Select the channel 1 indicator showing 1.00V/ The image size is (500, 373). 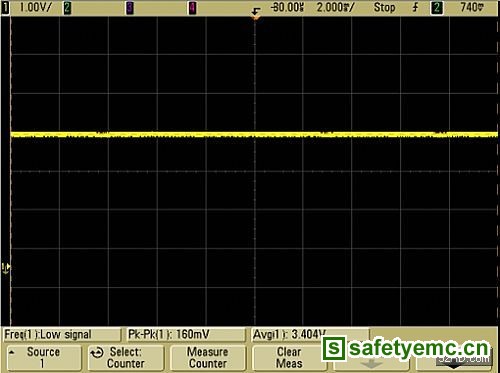pyautogui.click(x=27, y=7)
